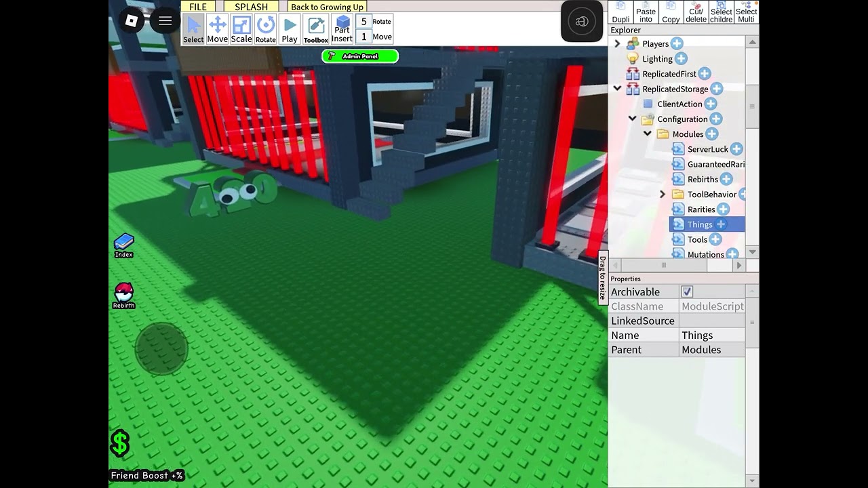Activate the Rotate tool
This screenshot has height=488, width=868.
266,29
